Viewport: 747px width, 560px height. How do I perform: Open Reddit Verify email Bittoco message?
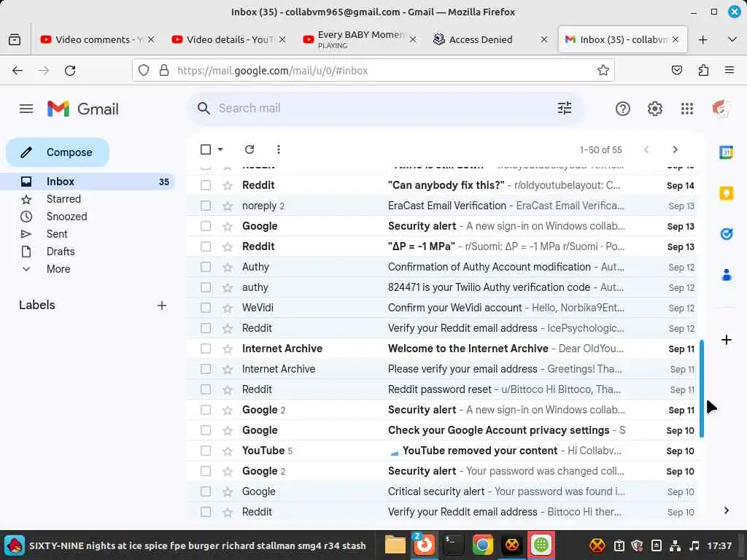click(442, 512)
